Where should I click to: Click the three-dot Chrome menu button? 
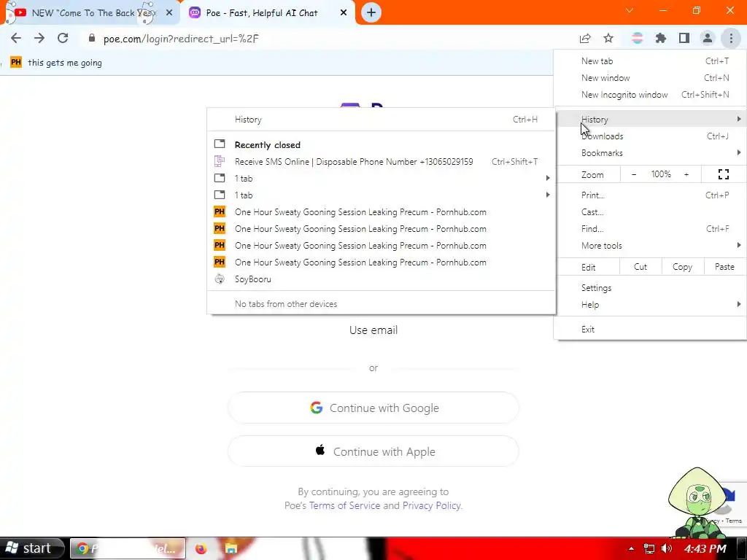click(x=731, y=39)
